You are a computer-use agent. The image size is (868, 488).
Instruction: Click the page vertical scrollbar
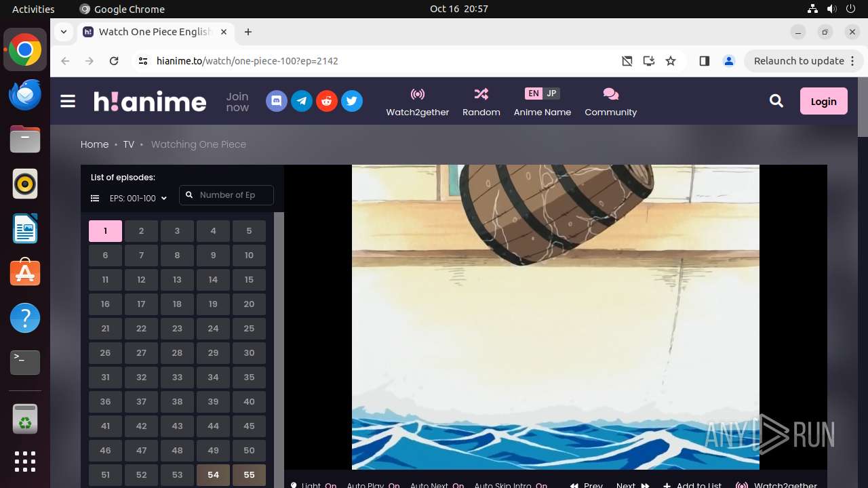[863, 107]
